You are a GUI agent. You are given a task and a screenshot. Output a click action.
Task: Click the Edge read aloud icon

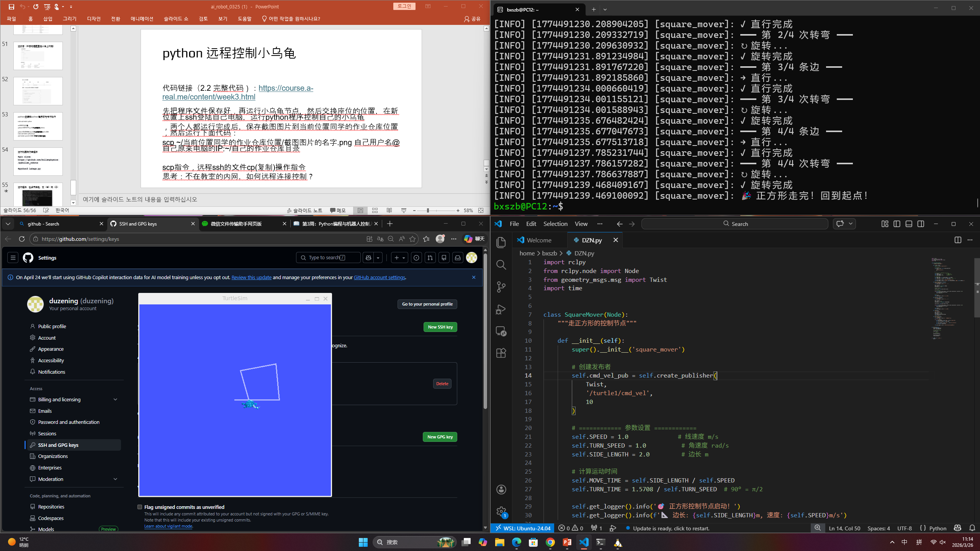tap(402, 239)
